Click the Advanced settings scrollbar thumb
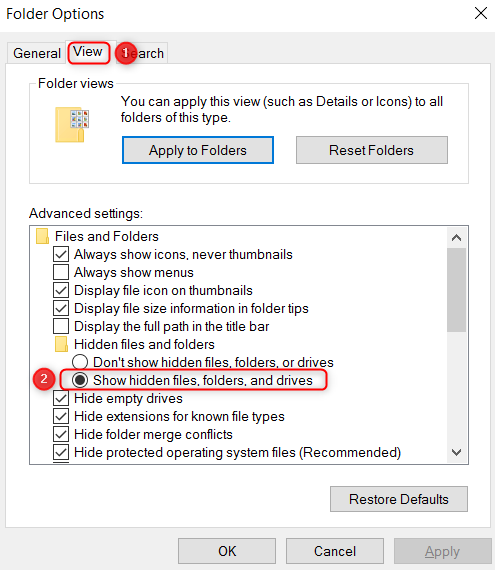The image size is (495, 570). 456,290
